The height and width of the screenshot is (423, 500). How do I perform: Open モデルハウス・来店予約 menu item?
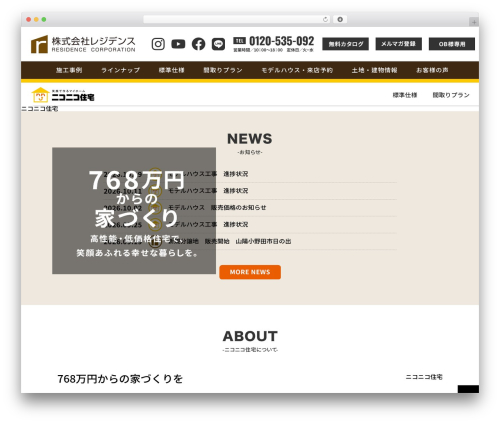[x=297, y=70]
